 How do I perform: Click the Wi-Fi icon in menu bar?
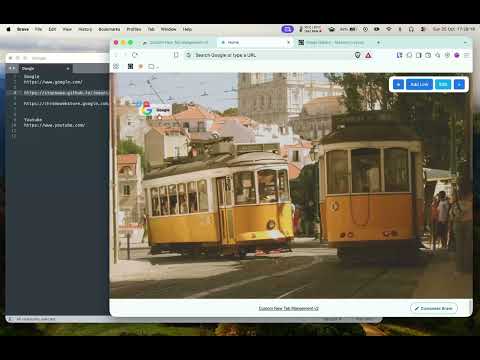tap(389, 29)
